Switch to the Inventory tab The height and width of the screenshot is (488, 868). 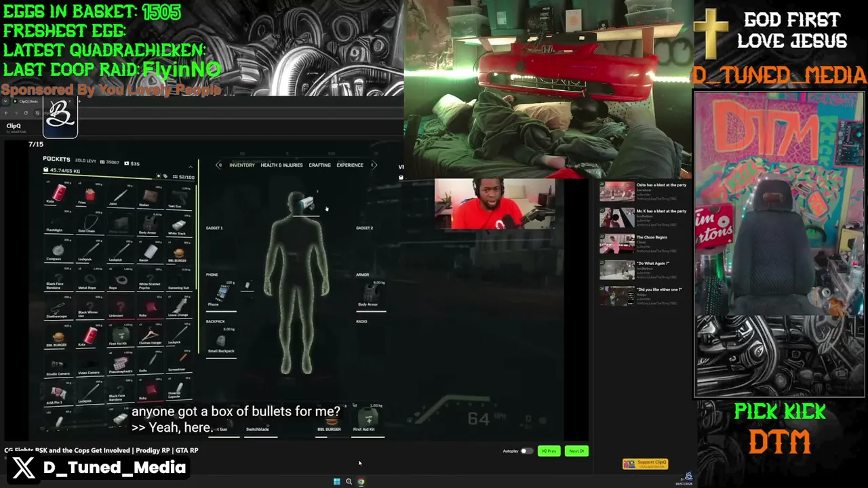pos(242,165)
